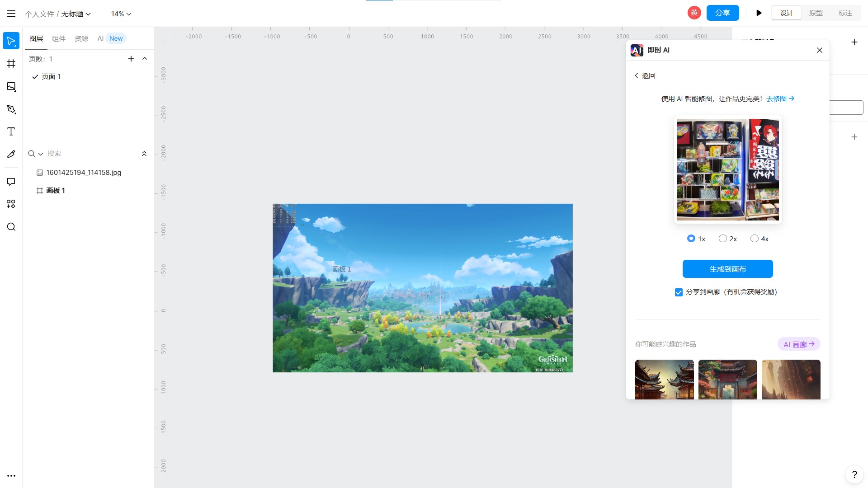The width and height of the screenshot is (868, 488).
Task: Switch to the 组件 tab
Action: (59, 38)
